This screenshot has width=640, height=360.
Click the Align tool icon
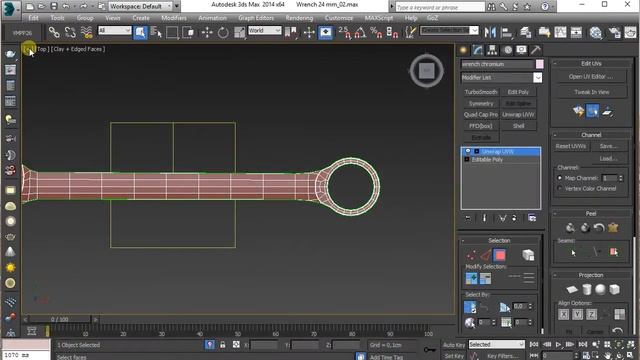click(x=506, y=32)
